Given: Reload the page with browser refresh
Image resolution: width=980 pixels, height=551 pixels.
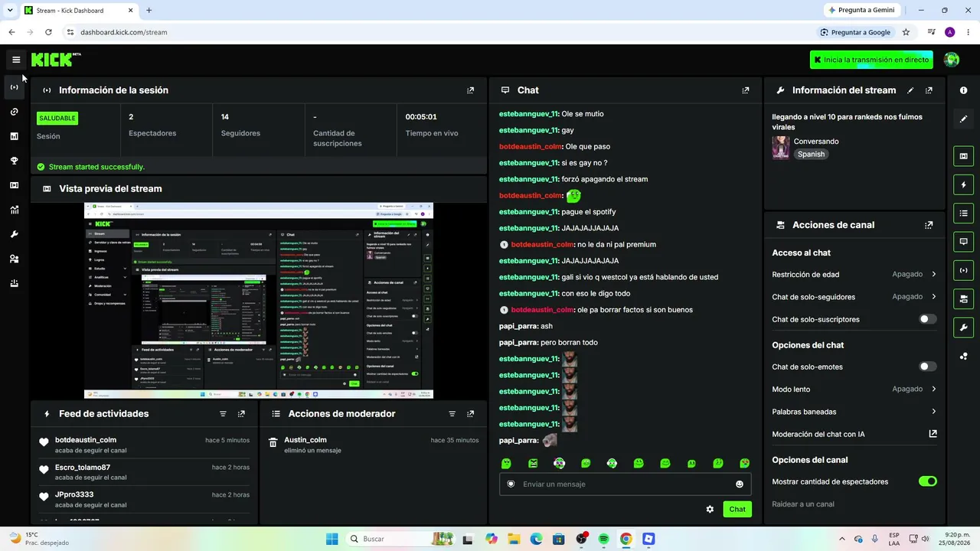Looking at the screenshot, I should (x=48, y=32).
